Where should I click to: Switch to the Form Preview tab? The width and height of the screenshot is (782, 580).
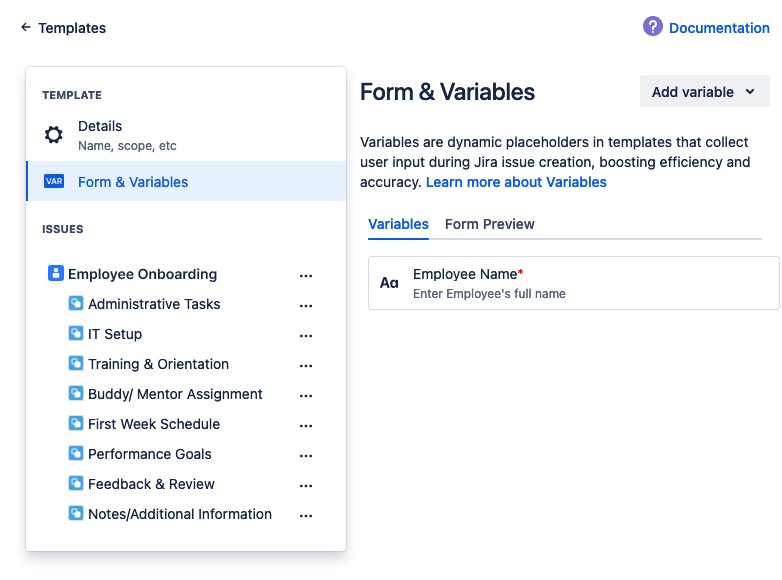(x=489, y=224)
